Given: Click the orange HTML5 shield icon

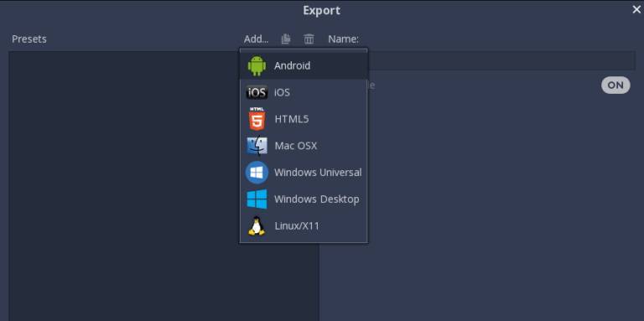Looking at the screenshot, I should click(257, 119).
